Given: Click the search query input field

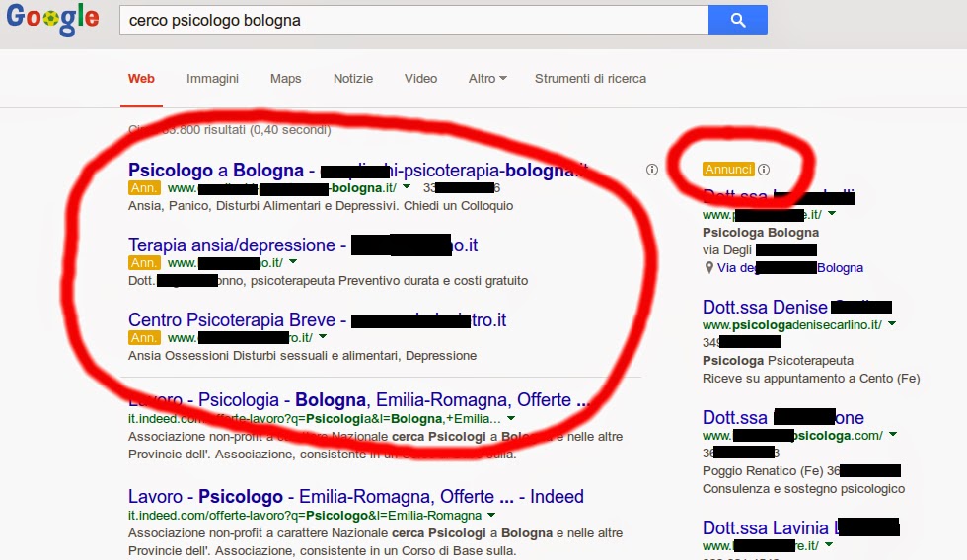Looking at the screenshot, I should coord(413,20).
